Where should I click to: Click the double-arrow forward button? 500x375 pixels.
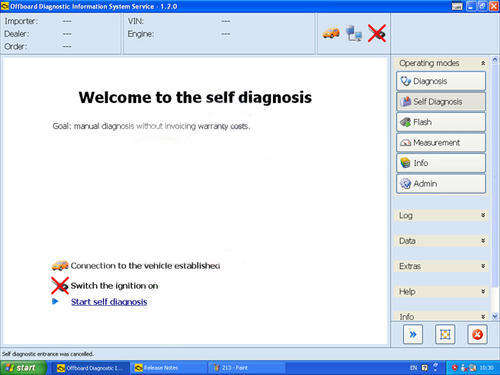point(413,334)
